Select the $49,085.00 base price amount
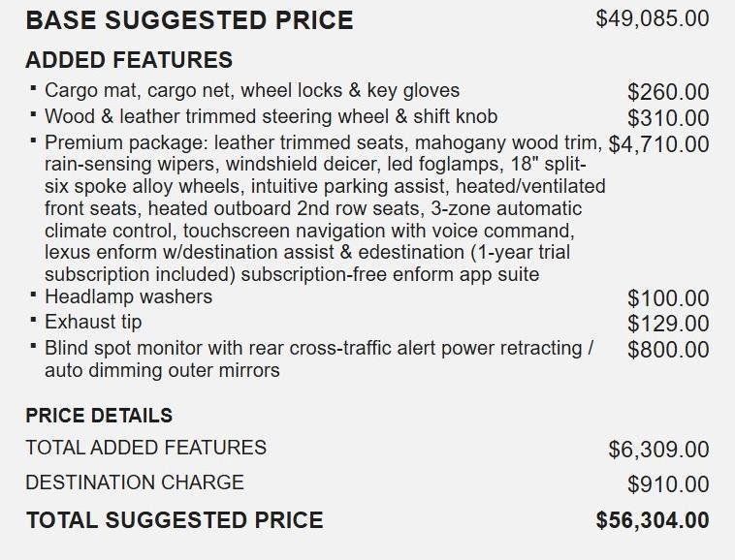Viewport: 735px width, 560px height. tap(652, 18)
